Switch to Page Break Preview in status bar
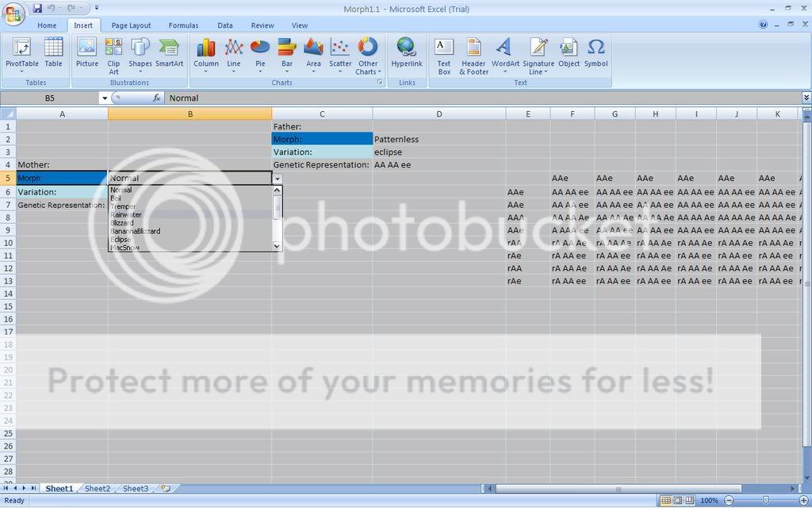812x508 pixels. click(691, 501)
